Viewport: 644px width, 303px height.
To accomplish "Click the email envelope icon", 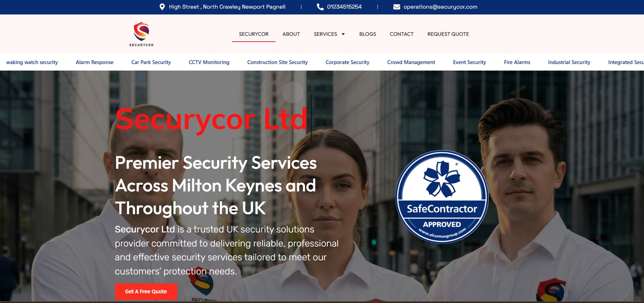I will [397, 7].
